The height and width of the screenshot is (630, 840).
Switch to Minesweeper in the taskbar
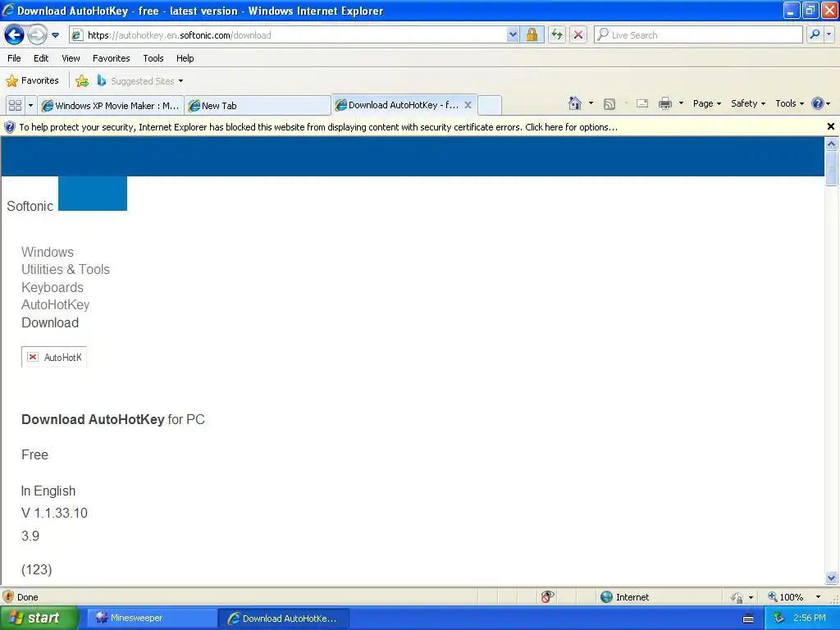[x=152, y=619]
